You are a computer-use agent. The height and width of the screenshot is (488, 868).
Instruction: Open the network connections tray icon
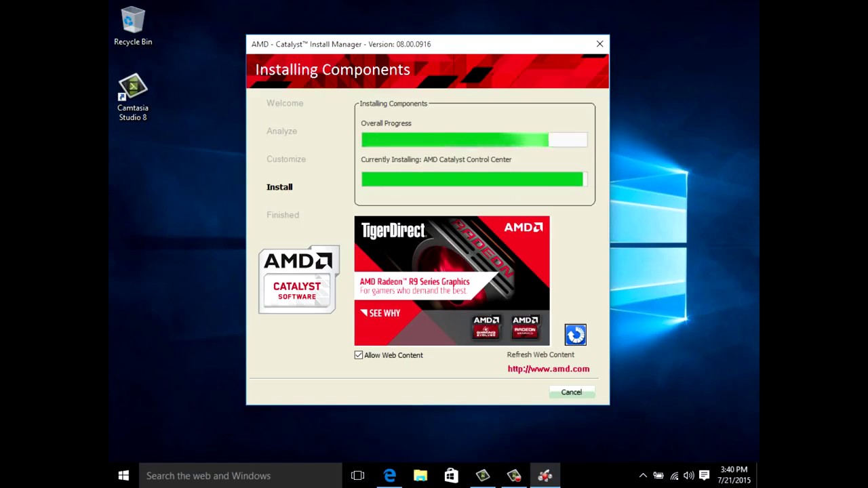coord(674,476)
